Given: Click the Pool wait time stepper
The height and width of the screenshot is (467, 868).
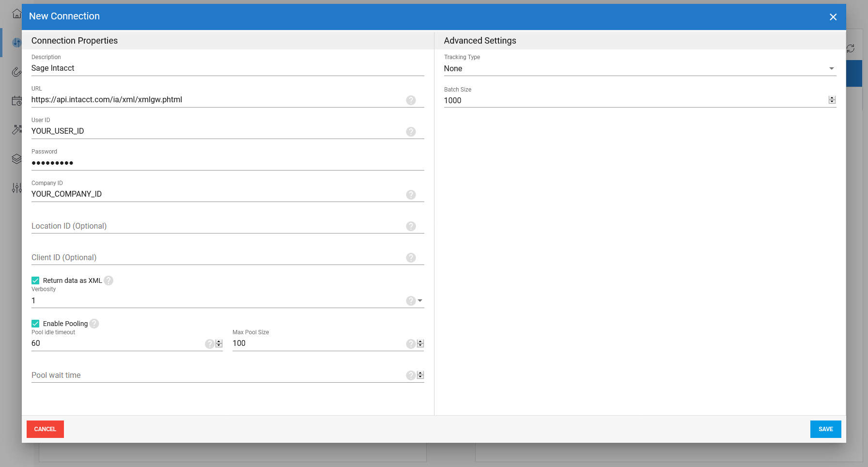Looking at the screenshot, I should point(420,375).
